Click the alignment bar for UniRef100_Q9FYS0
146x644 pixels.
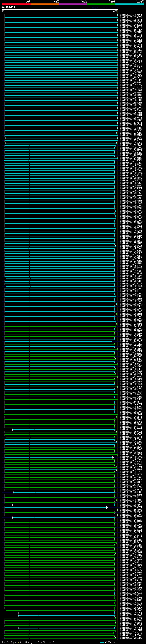(x=61, y=22)
